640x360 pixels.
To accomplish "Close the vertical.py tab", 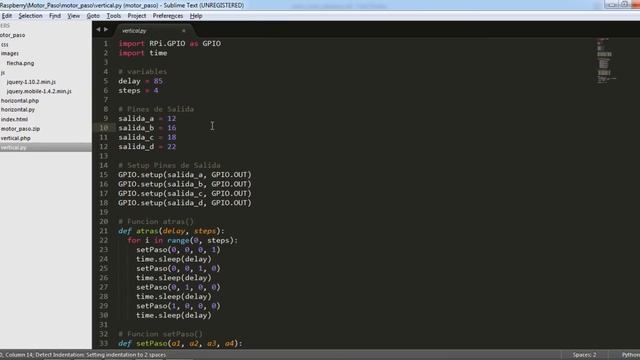I will (184, 31).
